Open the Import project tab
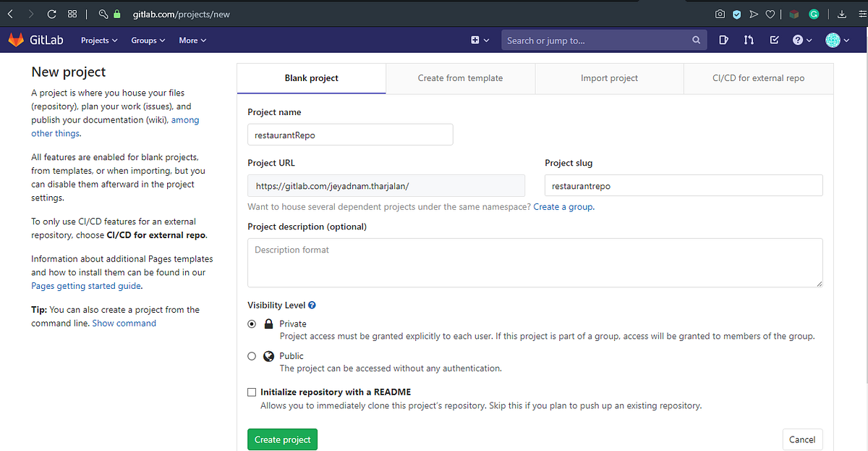Screen dimensions: 868x451 609,77
